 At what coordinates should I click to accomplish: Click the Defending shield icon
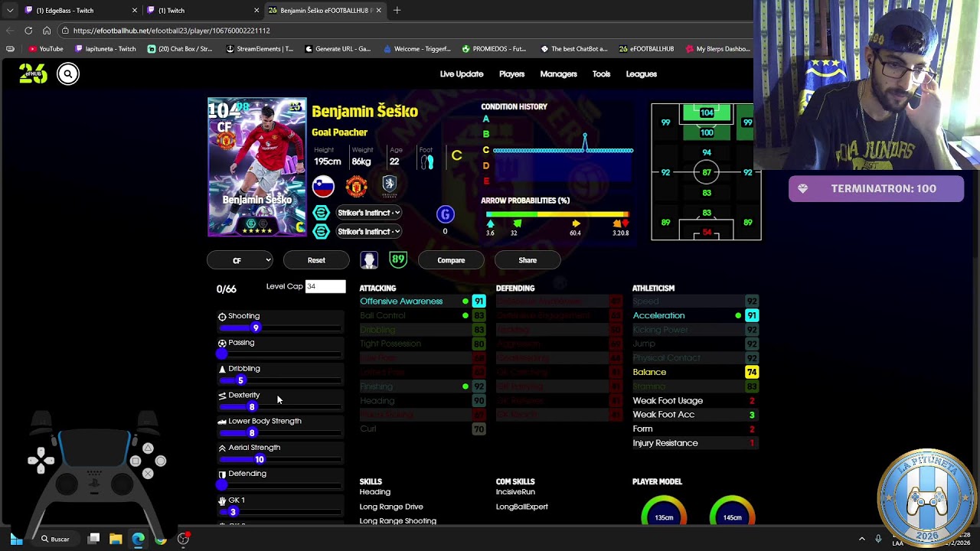[222, 474]
